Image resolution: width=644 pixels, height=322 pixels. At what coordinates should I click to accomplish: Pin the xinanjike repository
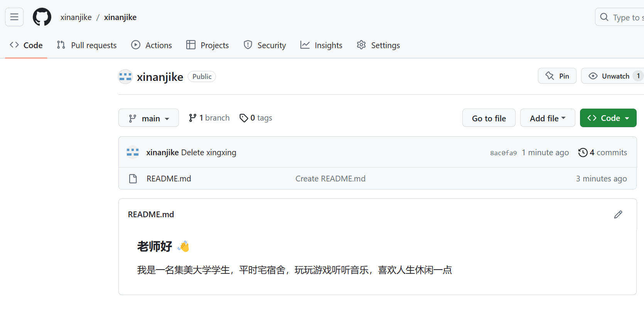tap(557, 76)
